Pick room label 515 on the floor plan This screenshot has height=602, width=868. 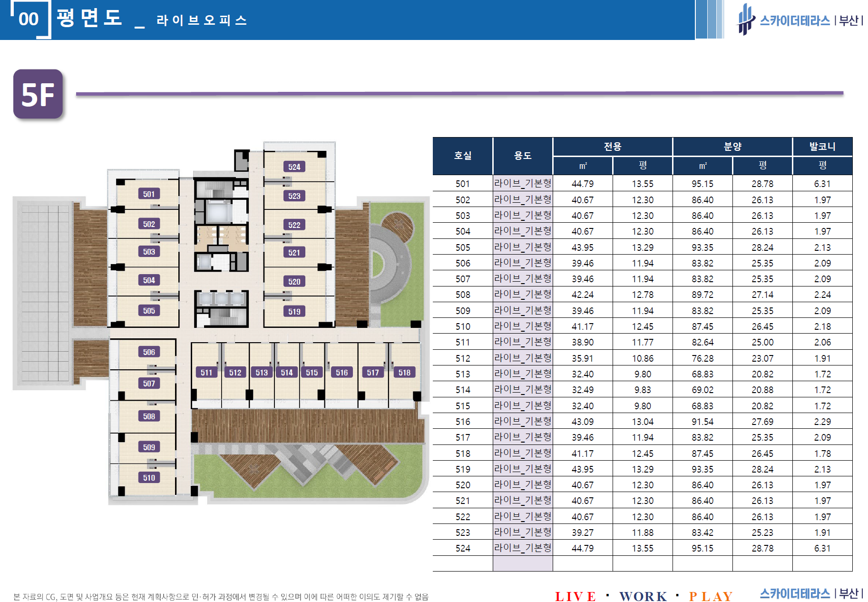click(312, 372)
